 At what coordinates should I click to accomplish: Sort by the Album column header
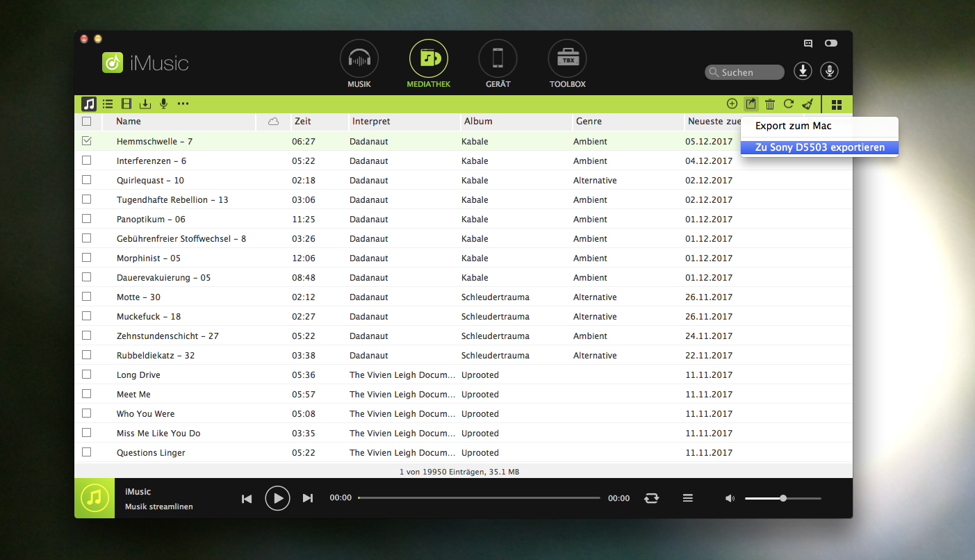click(x=516, y=122)
